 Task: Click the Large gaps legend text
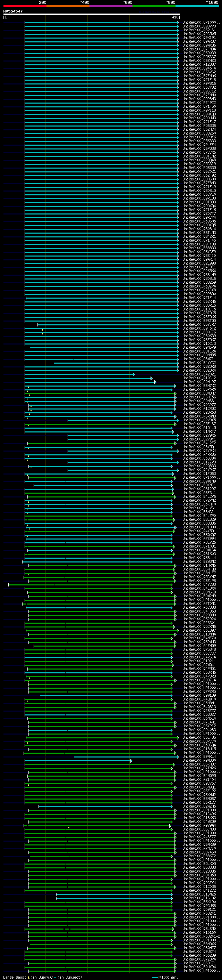click(x=43, y=977)
